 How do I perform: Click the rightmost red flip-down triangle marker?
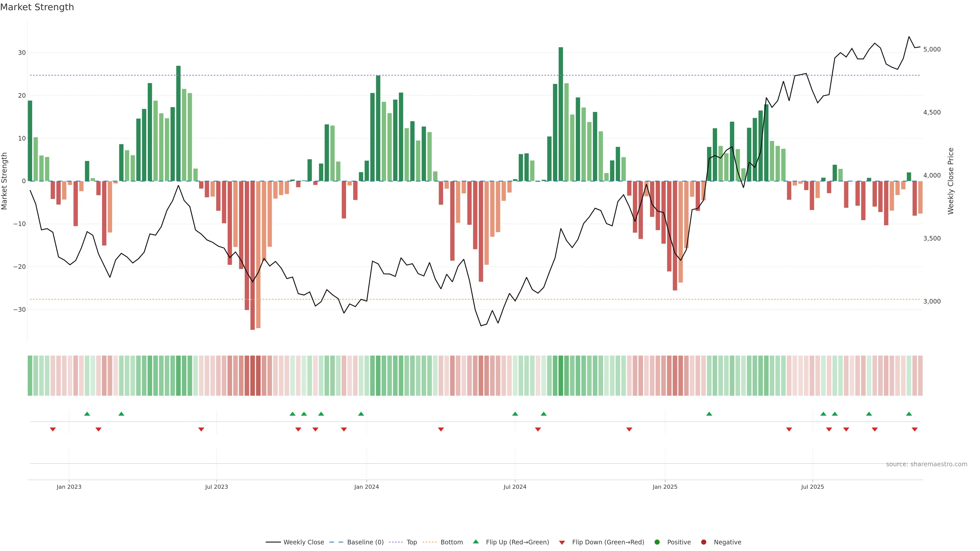[915, 429]
